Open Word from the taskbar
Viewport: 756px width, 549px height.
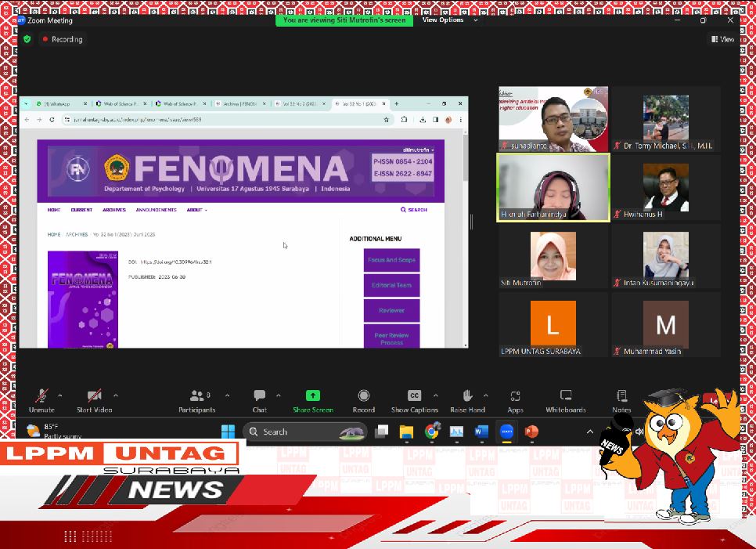(x=481, y=432)
